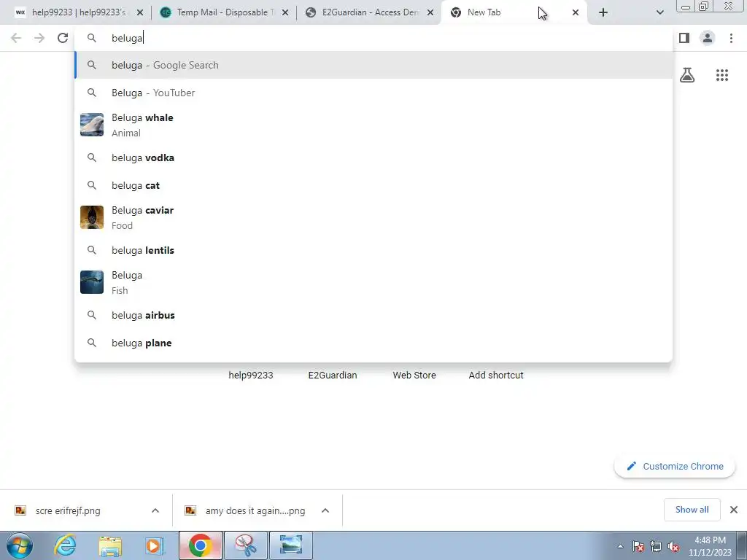Close the New Tab tab
This screenshot has width=747, height=560.
(576, 13)
